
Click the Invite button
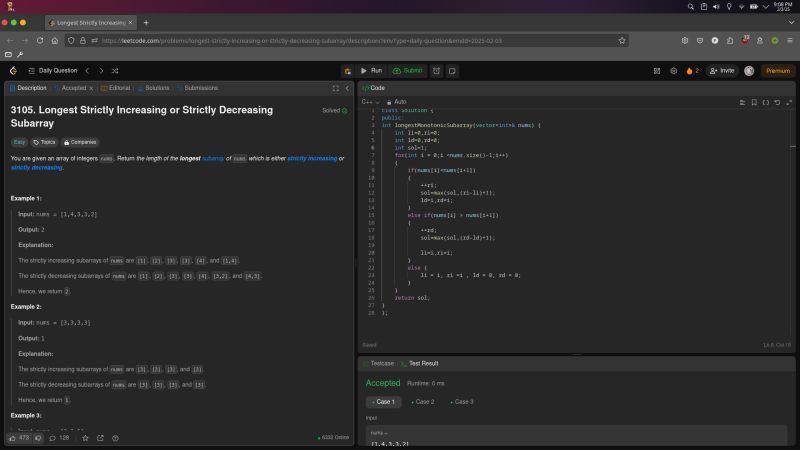coord(722,71)
